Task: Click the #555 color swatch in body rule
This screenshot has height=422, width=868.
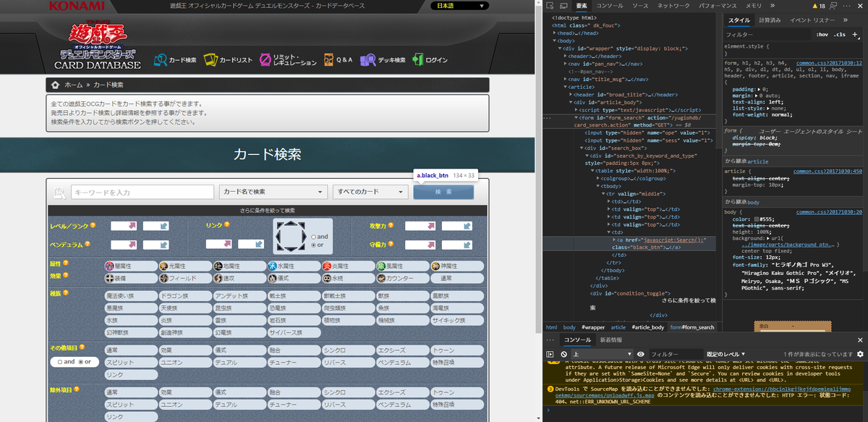Action: [x=757, y=219]
